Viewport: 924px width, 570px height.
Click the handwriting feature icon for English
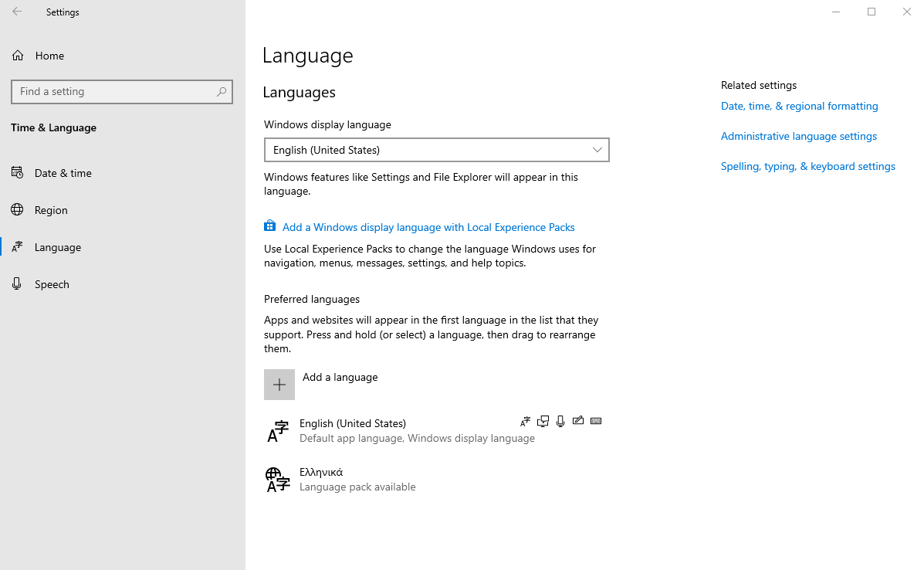[x=578, y=420]
